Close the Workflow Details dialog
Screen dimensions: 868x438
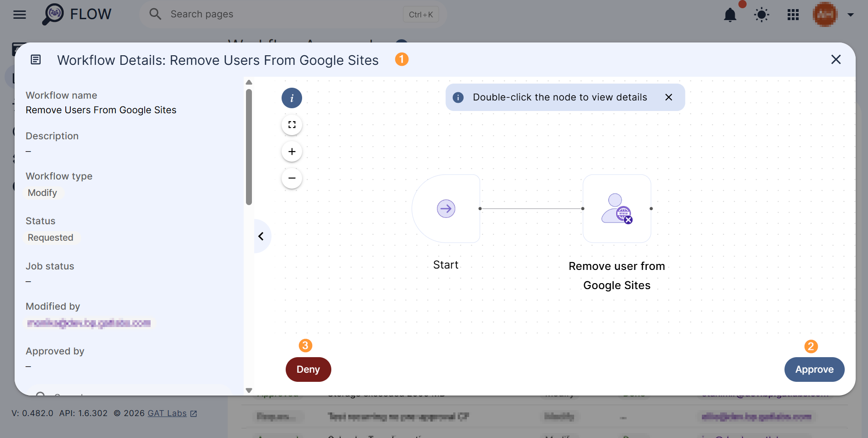click(836, 59)
